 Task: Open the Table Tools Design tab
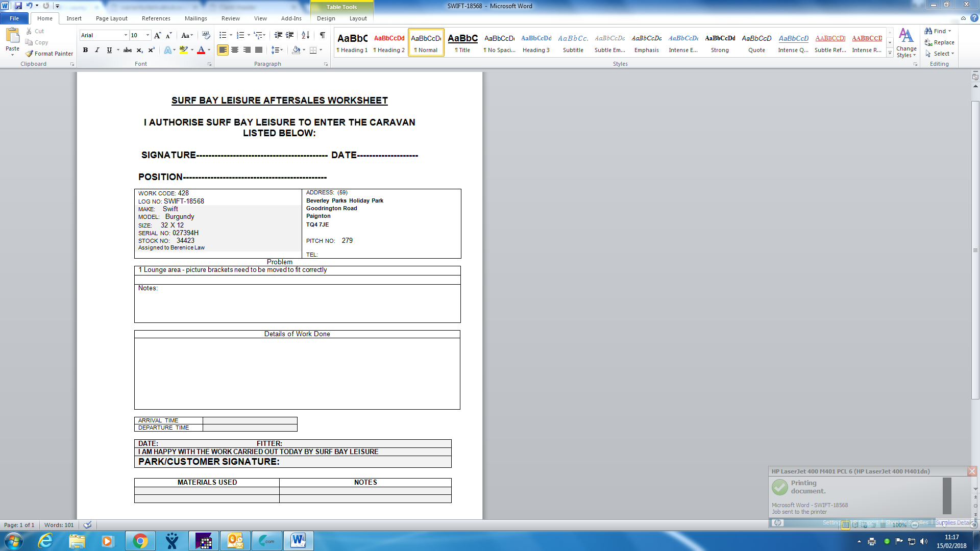click(326, 18)
